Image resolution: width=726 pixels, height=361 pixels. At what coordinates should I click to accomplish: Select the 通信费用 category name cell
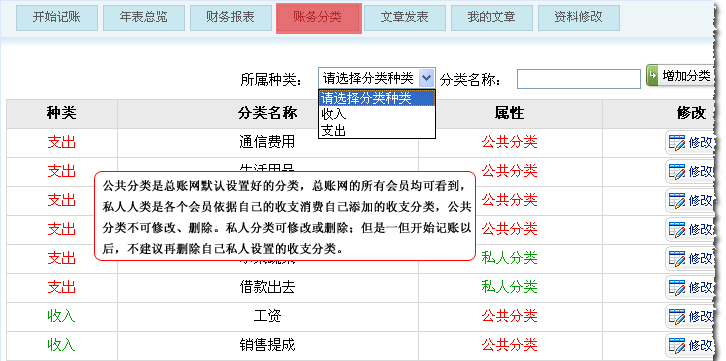(268, 143)
